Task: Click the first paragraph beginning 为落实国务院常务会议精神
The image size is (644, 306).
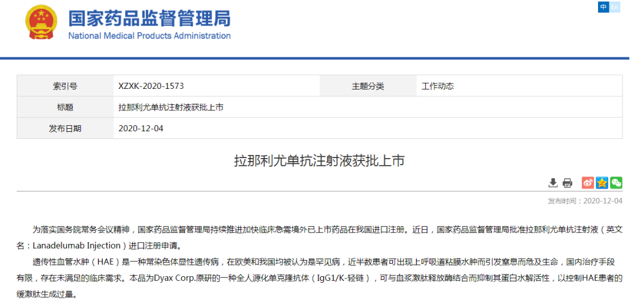Action: click(x=320, y=238)
